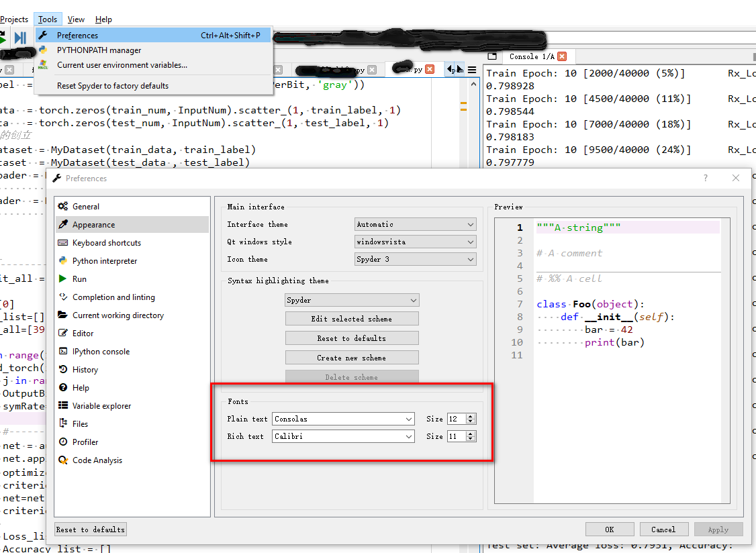Open the Rich text font dropdown
The width and height of the screenshot is (756, 553).
point(343,436)
